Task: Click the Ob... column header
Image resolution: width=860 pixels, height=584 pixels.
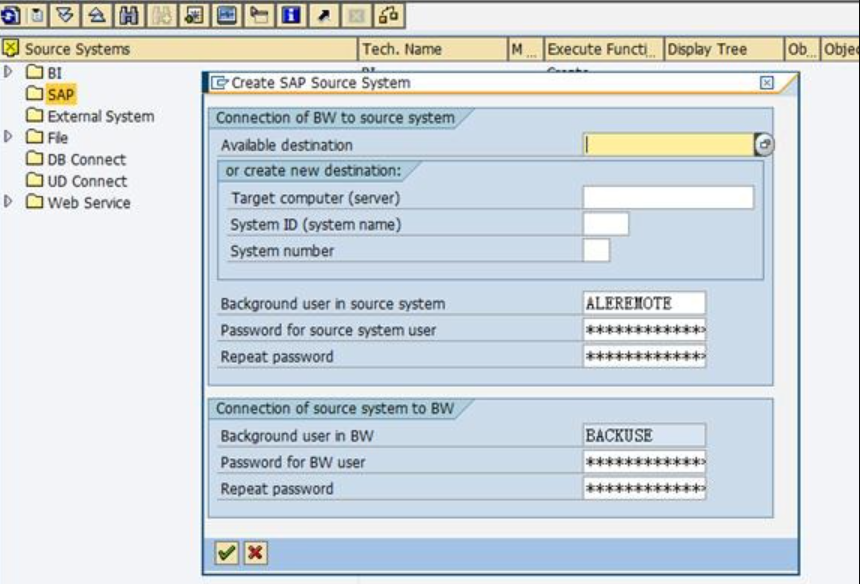Action: [x=802, y=49]
